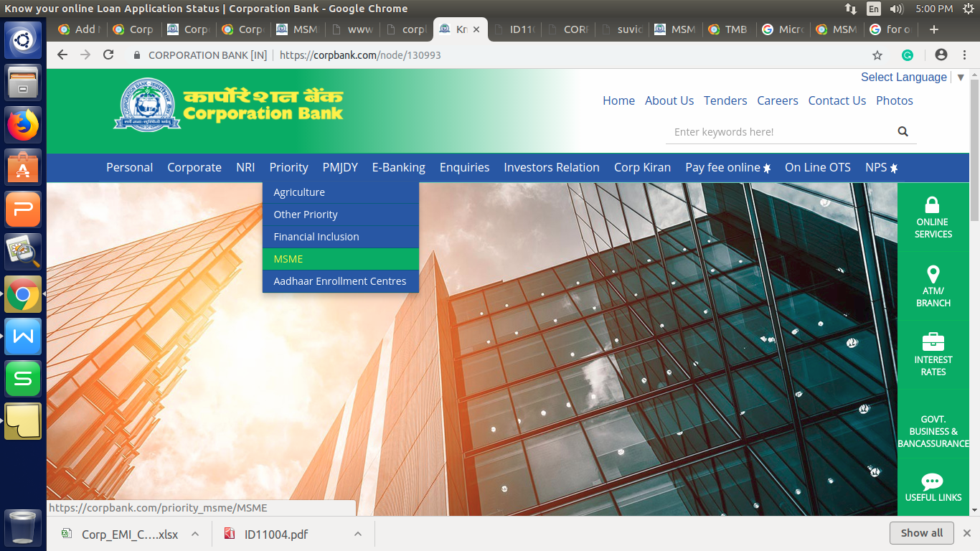Switch to the TMB browser tab
Screen dimensions: 980x551
pos(729,29)
